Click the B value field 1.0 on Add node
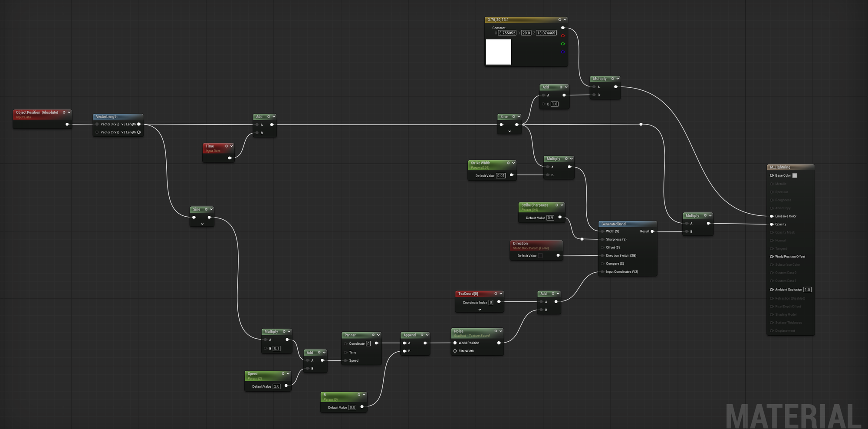 [x=554, y=104]
